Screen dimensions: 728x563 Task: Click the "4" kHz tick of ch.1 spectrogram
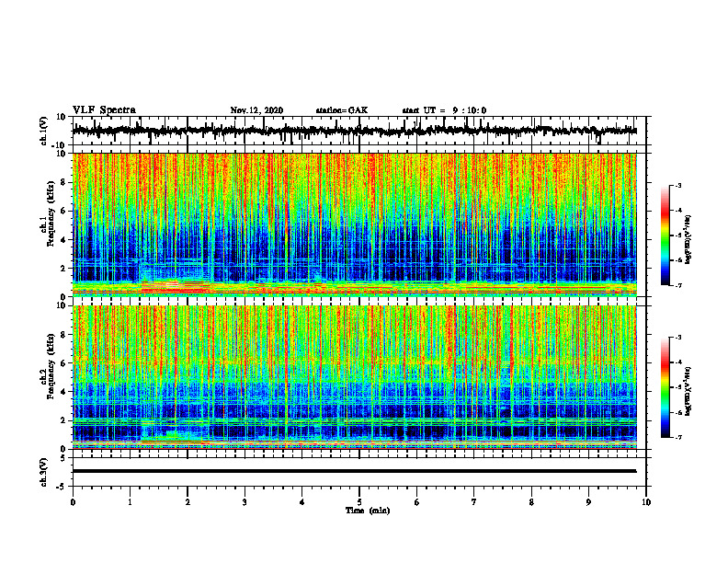click(x=63, y=240)
